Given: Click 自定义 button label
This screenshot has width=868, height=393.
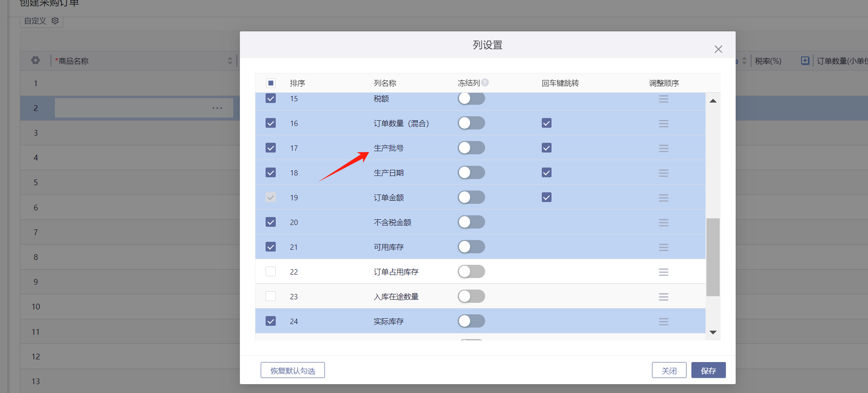Looking at the screenshot, I should click(35, 21).
